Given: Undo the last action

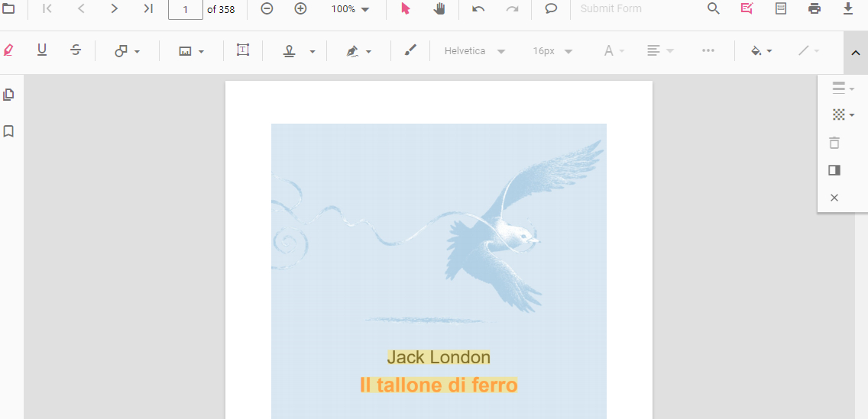Looking at the screenshot, I should (x=479, y=9).
